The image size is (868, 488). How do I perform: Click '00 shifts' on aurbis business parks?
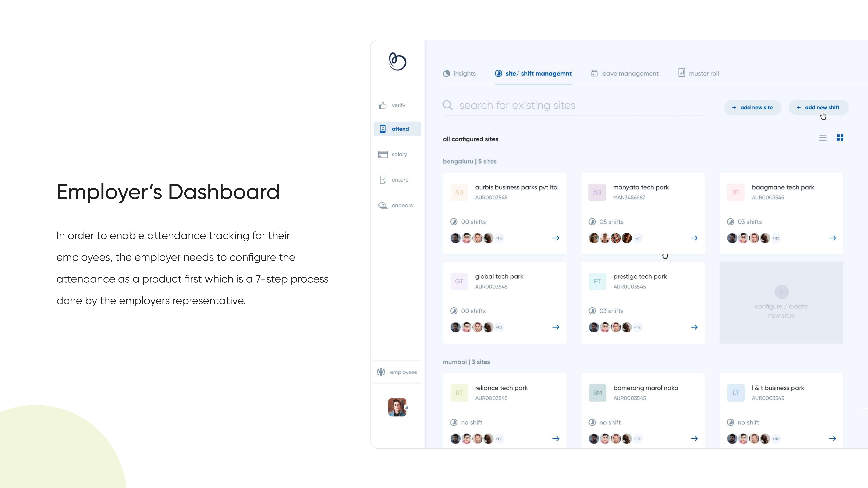468,222
